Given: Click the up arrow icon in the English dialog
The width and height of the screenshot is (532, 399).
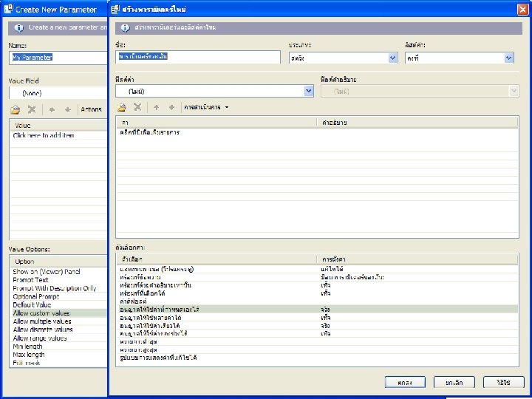Looking at the screenshot, I should [52, 109].
